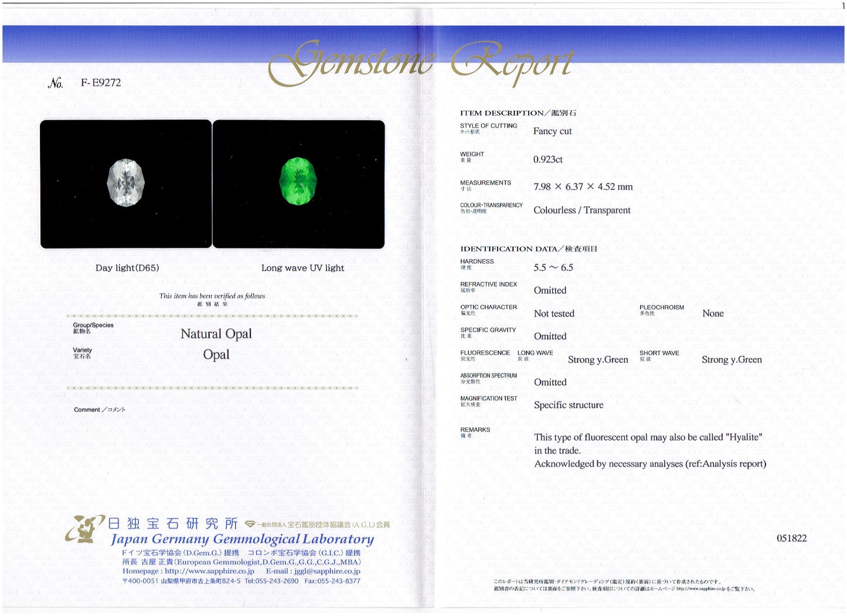Image resolution: width=847 pixels, height=616 pixels.
Task: Click the Gemstone Report title heading
Action: (420, 62)
